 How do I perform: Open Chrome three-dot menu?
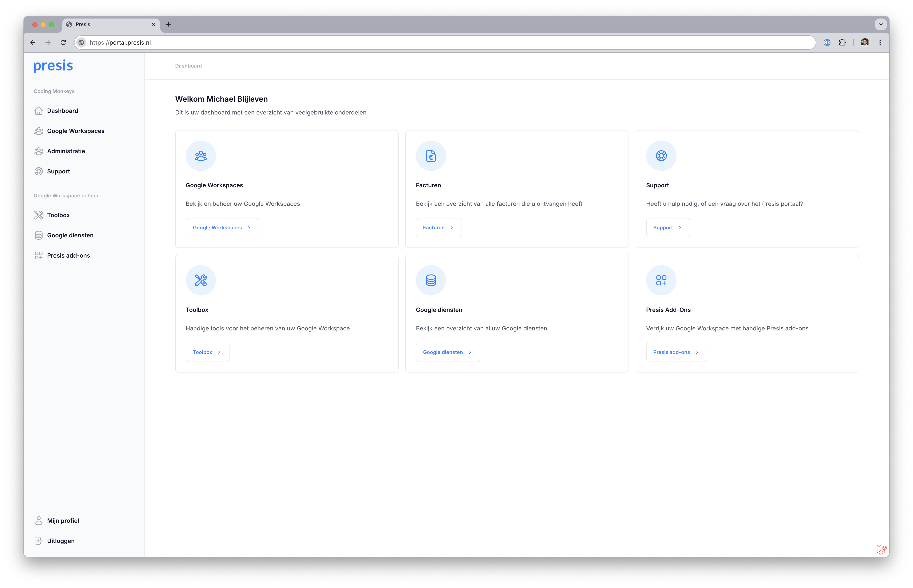click(x=880, y=42)
